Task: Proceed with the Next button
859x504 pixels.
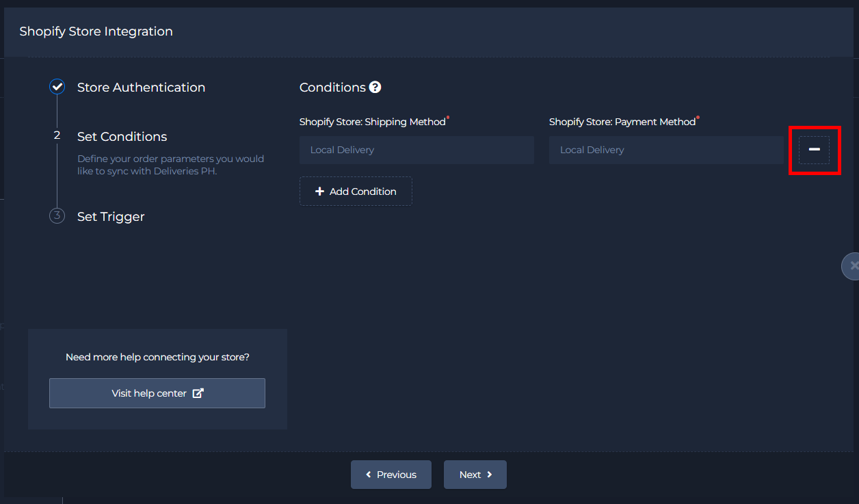Action: click(x=475, y=475)
